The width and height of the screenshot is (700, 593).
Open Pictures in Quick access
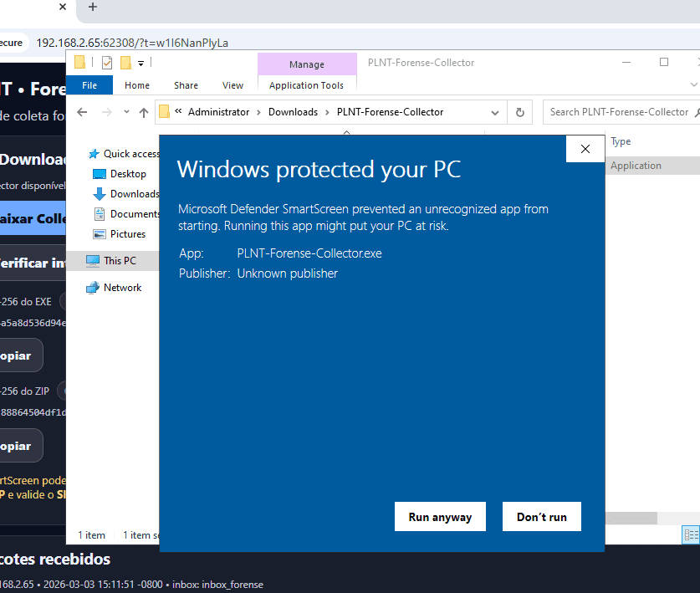pyautogui.click(x=127, y=234)
